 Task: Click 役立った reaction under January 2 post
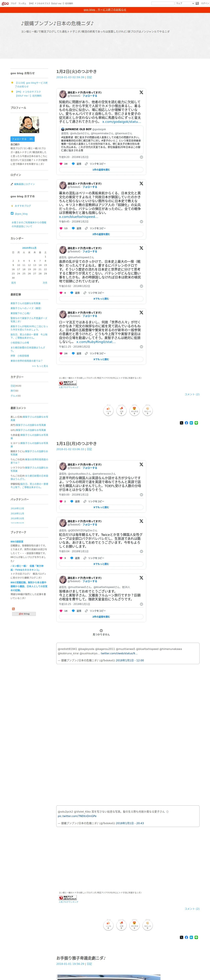(x=148, y=410)
